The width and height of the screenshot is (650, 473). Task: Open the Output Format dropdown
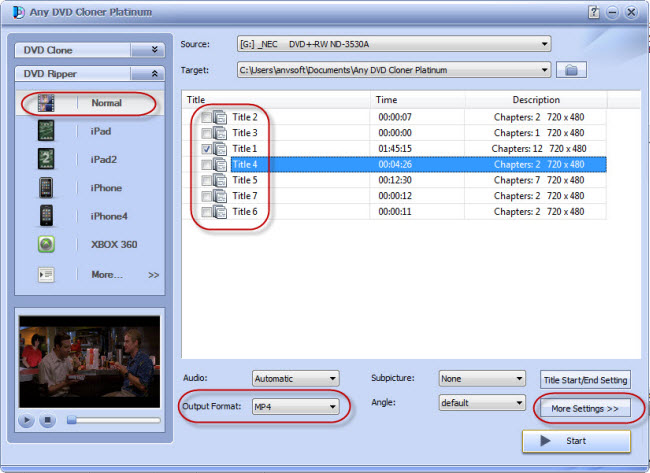click(x=296, y=407)
